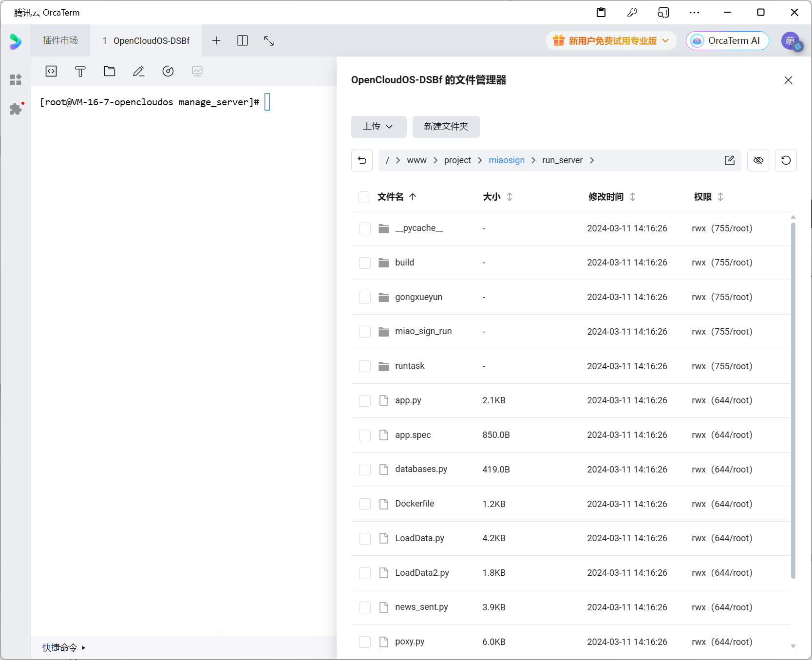Open the file manager folder toolbar icon
Image resolution: width=812 pixels, height=660 pixels.
pos(110,71)
